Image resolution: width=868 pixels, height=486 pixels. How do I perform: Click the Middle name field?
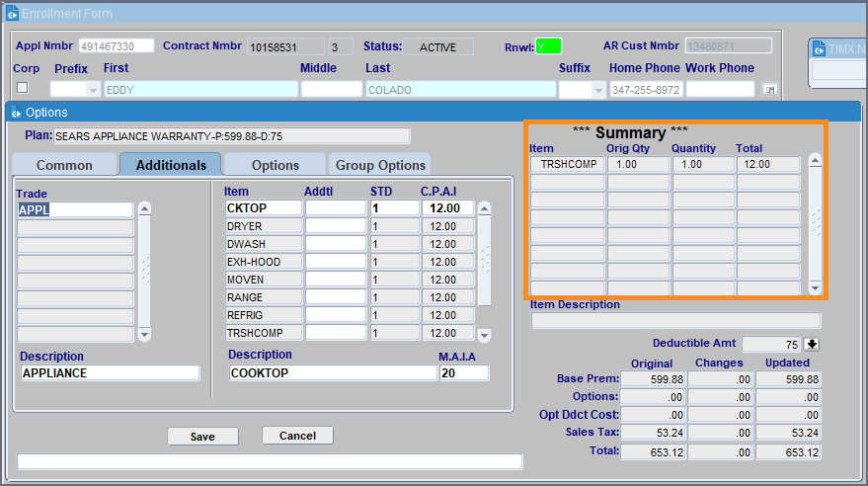pos(331,89)
